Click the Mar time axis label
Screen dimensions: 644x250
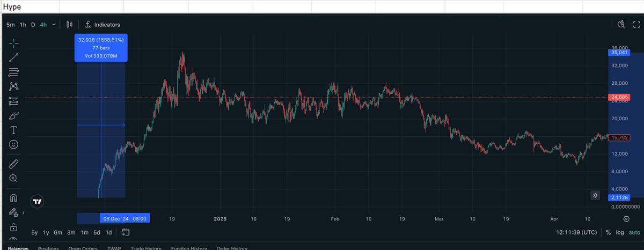[x=439, y=219]
